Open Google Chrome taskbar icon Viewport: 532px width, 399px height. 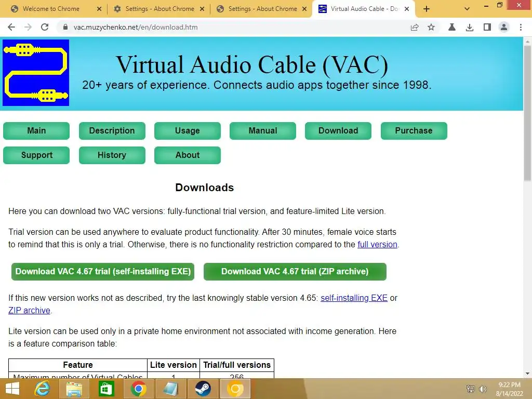point(138,389)
